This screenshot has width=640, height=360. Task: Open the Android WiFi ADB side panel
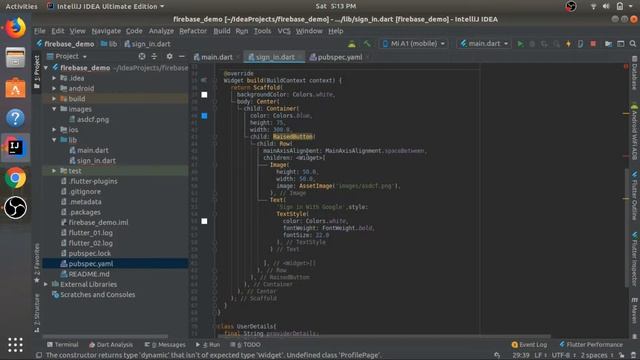pyautogui.click(x=634, y=133)
